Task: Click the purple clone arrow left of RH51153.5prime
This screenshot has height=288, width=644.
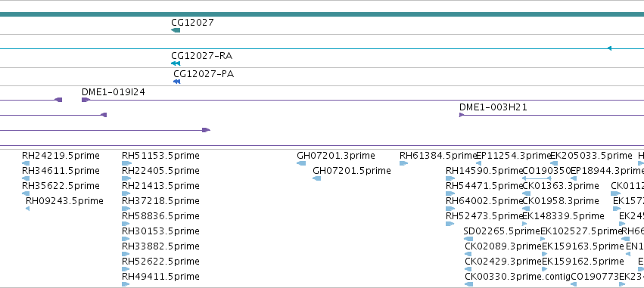Action: click(104, 115)
